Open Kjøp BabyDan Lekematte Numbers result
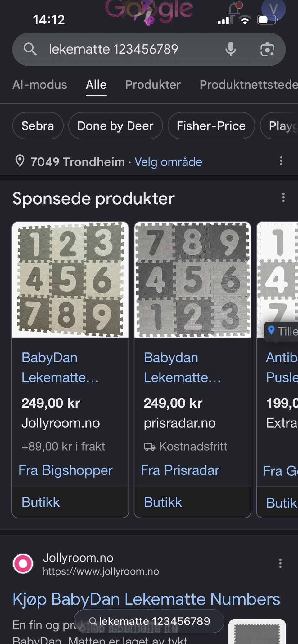 click(146, 599)
